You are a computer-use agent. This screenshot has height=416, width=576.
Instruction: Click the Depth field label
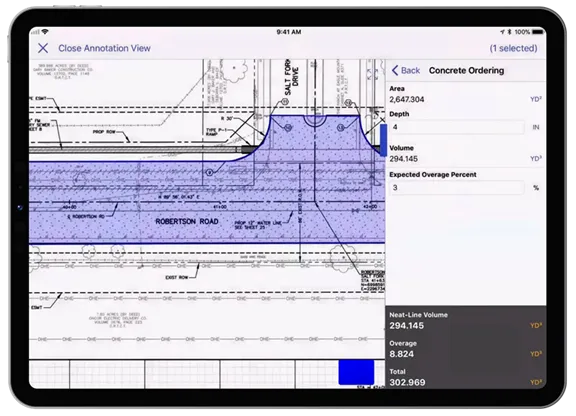pos(399,114)
